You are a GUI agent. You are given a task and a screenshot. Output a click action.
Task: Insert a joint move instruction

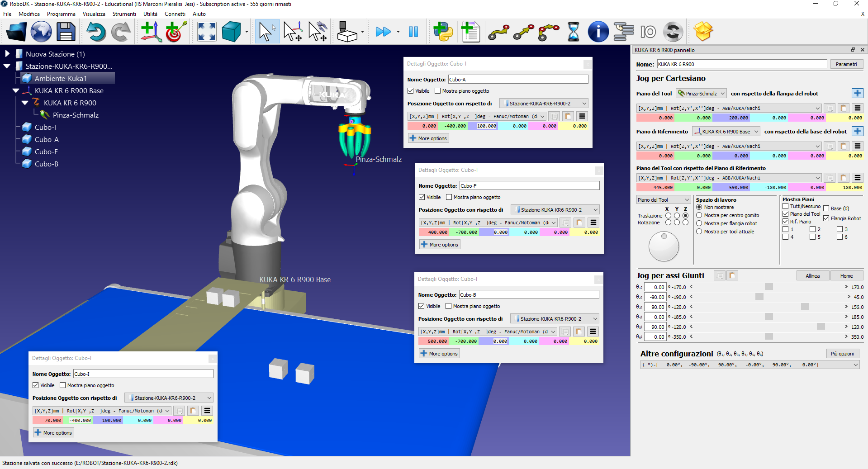coord(498,32)
